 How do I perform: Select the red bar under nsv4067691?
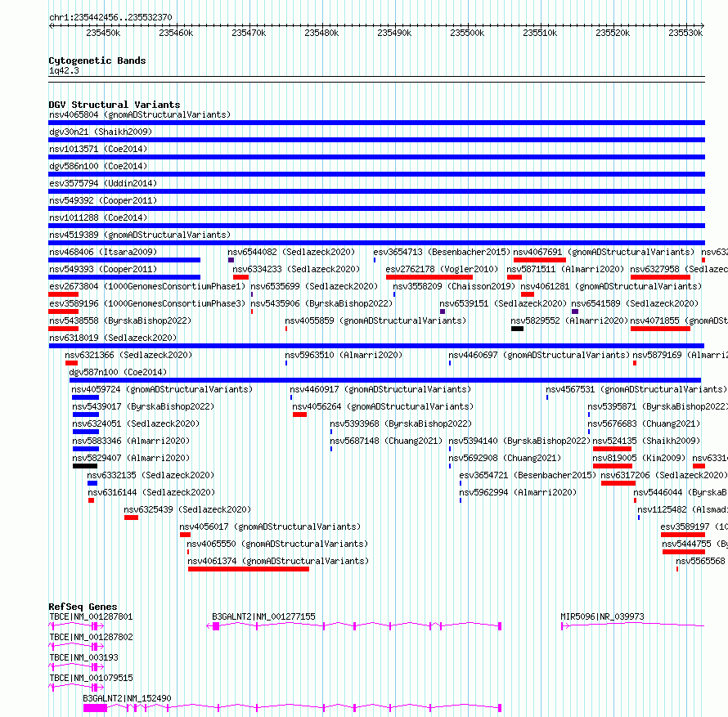540,260
